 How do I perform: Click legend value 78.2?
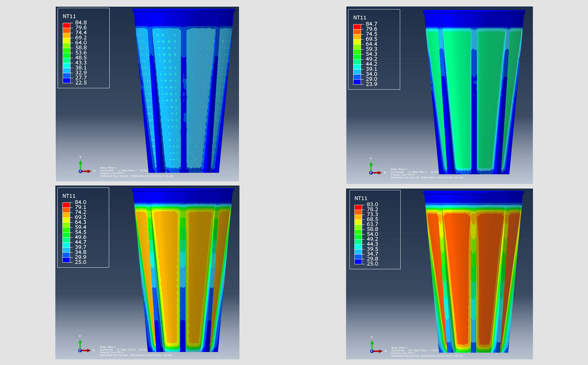pos(373,209)
